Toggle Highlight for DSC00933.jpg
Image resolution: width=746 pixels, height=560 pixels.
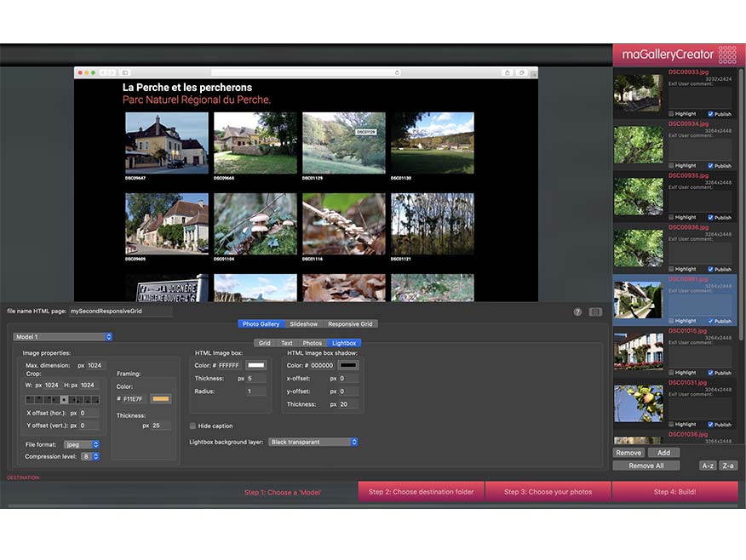click(x=672, y=113)
